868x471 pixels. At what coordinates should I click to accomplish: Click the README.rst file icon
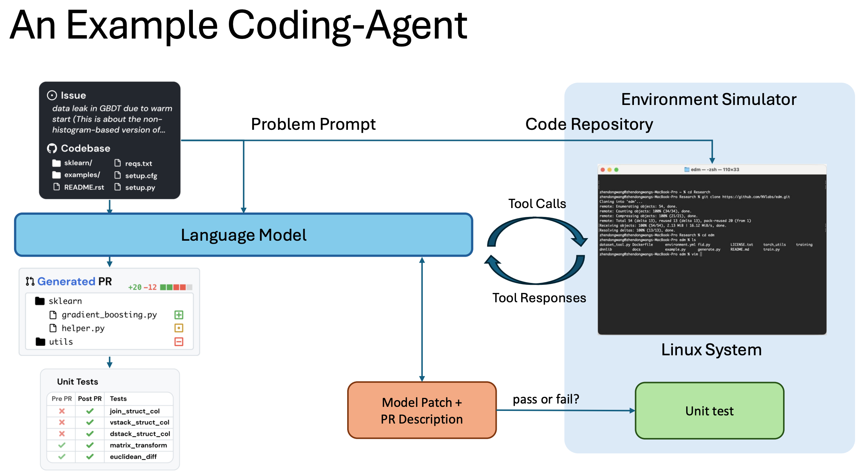[56, 187]
